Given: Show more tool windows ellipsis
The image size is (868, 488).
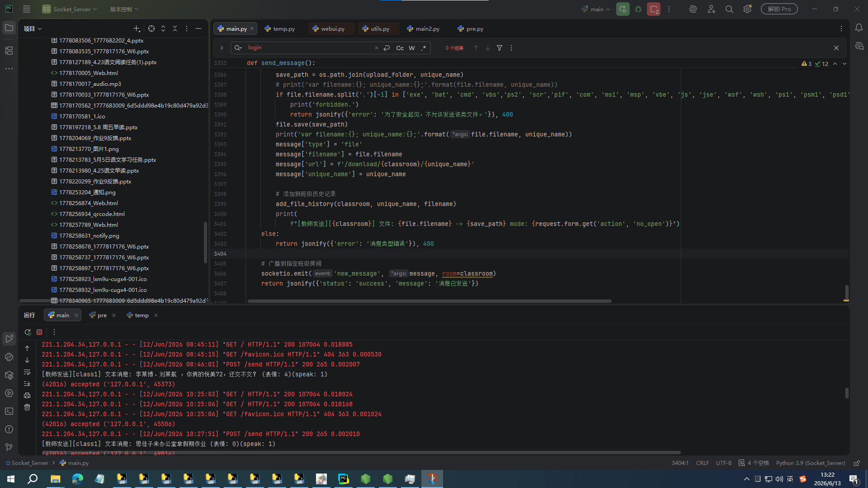Looking at the screenshot, I should pyautogui.click(x=9, y=69).
